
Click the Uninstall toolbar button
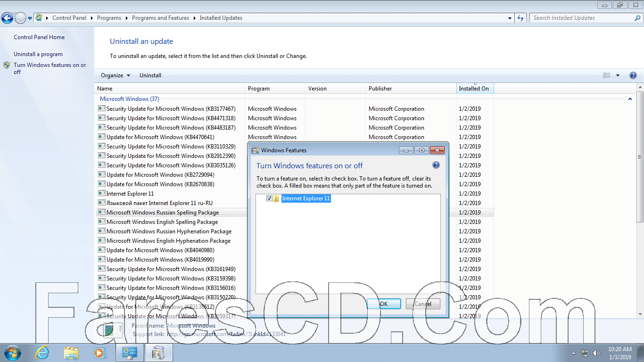[150, 75]
